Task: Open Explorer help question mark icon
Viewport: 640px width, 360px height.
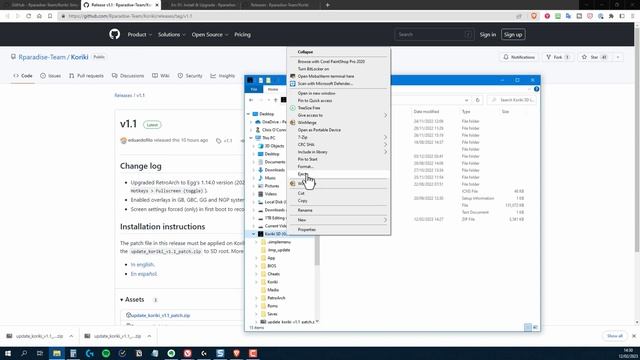Action: pos(536,89)
